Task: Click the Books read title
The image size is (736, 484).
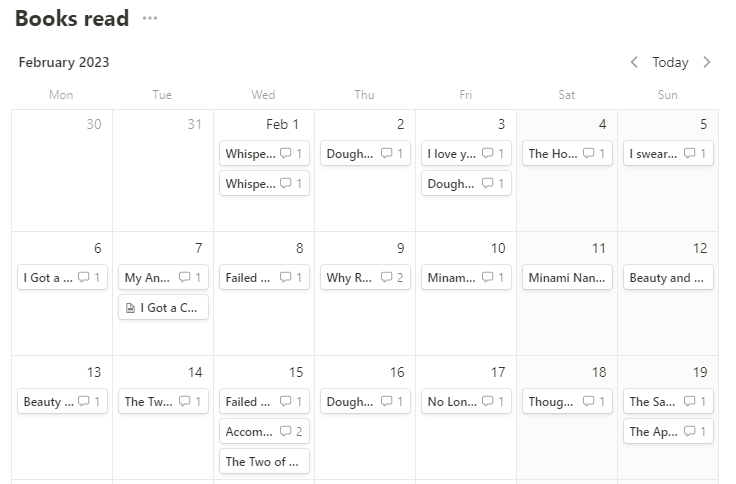Action: [72, 18]
